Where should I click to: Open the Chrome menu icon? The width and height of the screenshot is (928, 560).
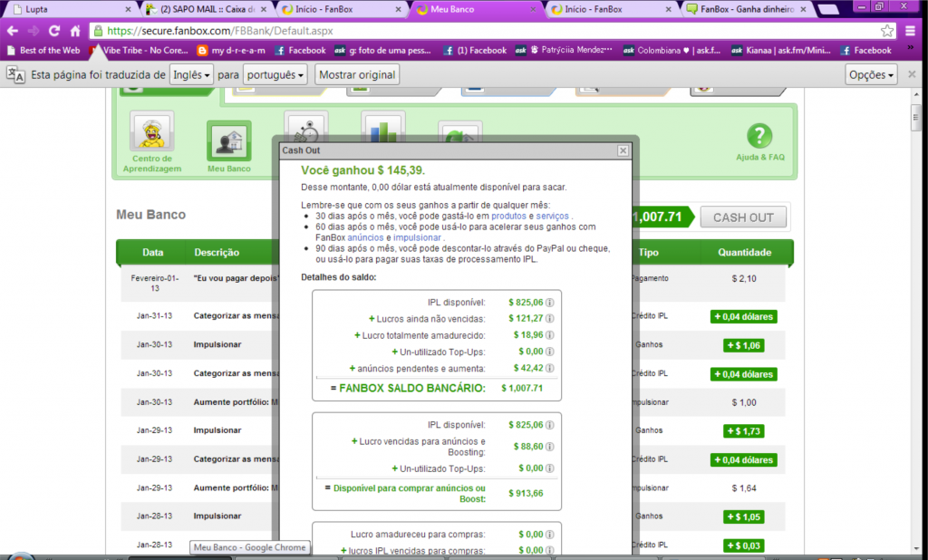(x=911, y=31)
